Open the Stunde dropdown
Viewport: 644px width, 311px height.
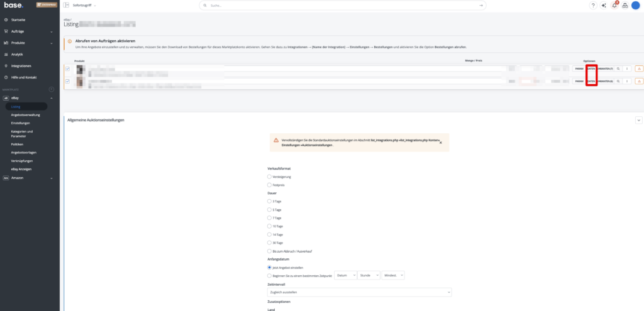click(369, 275)
